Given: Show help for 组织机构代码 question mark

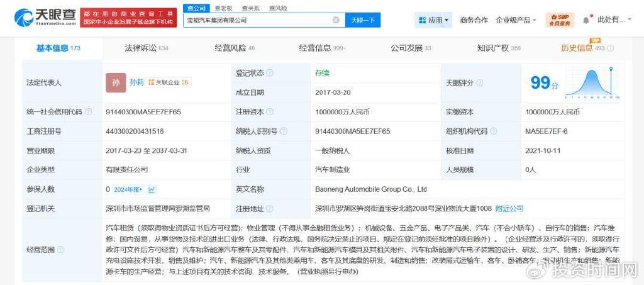Looking at the screenshot, I should tap(493, 131).
